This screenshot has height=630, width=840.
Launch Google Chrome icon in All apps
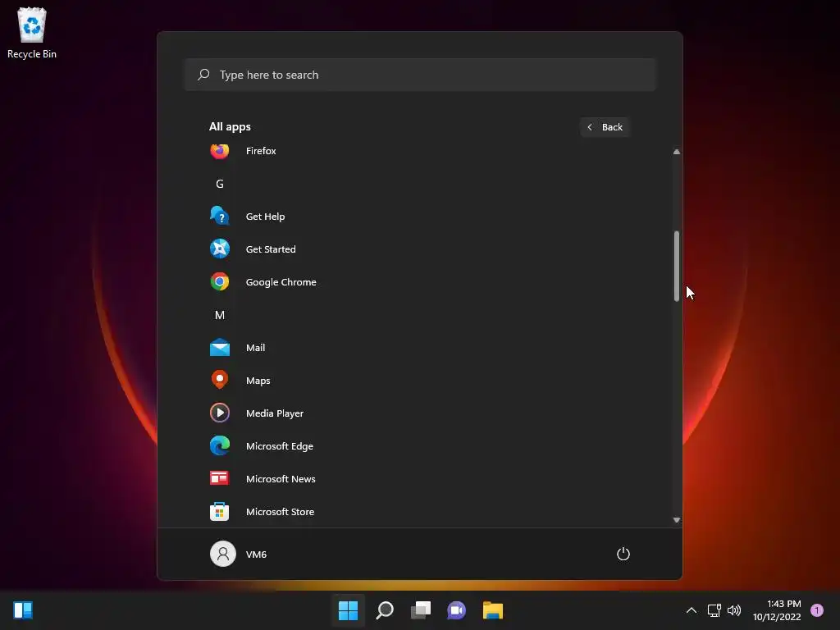pyautogui.click(x=220, y=282)
